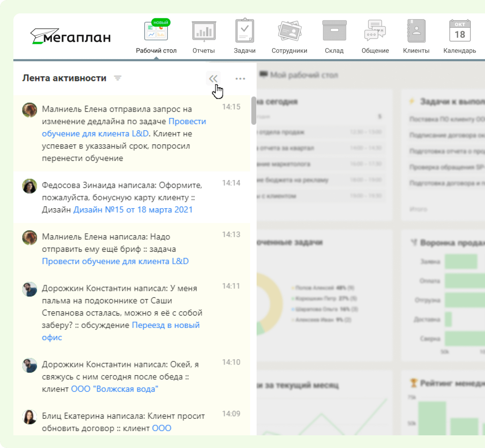
Task: Click Малниель Елена avatar at 14:15 entry
Action: [30, 110]
